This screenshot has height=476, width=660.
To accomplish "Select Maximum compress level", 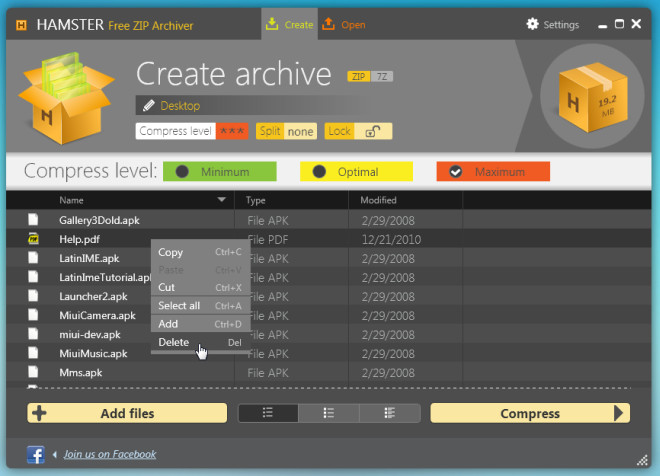I will [x=493, y=172].
